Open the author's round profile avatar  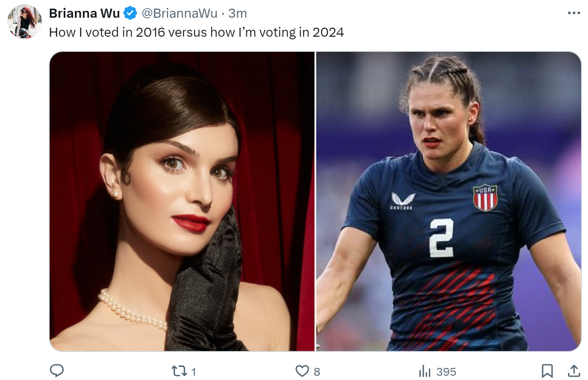[x=25, y=22]
